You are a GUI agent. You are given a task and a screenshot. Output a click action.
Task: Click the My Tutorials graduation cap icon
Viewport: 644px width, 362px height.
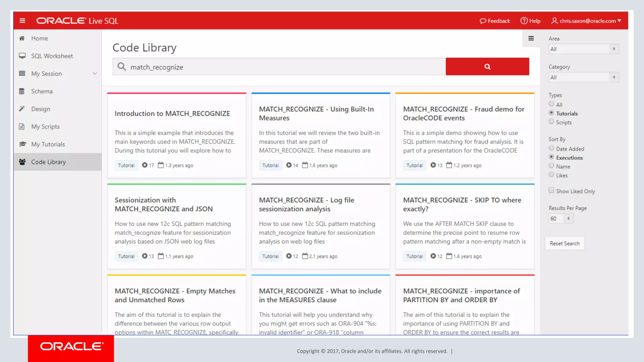click(x=22, y=144)
